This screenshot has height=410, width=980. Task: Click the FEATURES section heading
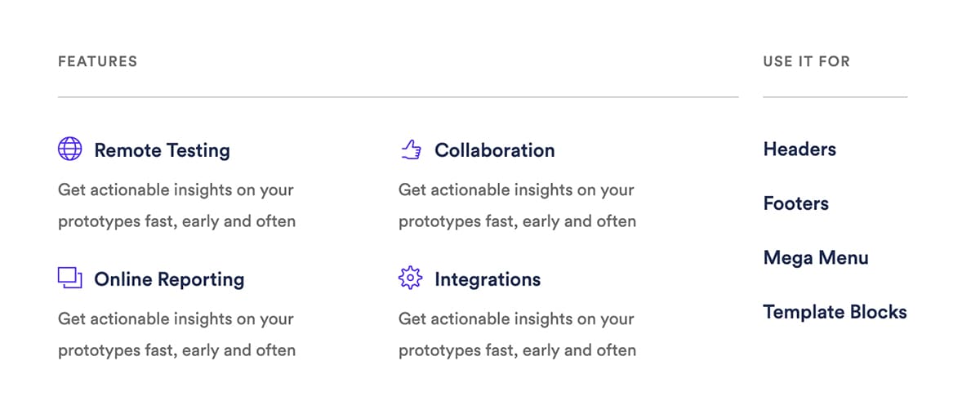(97, 61)
